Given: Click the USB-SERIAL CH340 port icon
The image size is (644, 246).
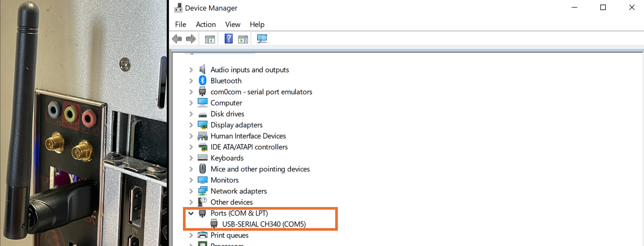Looking at the screenshot, I should coord(214,224).
